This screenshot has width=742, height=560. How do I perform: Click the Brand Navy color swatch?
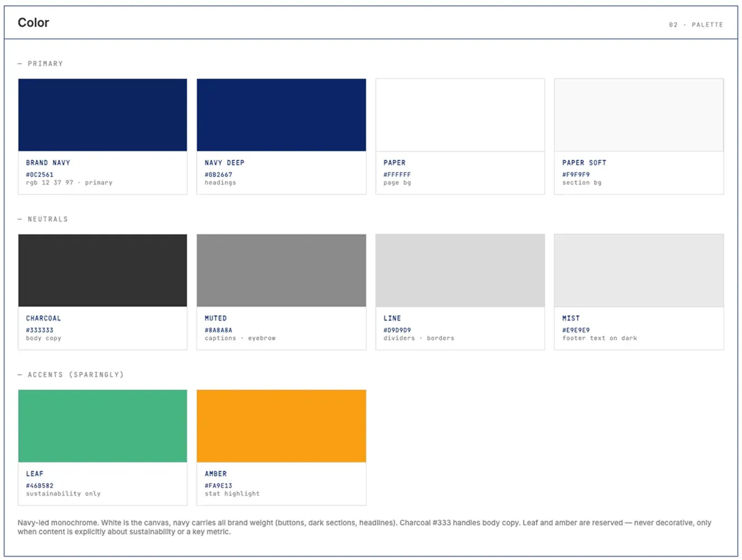(x=102, y=115)
